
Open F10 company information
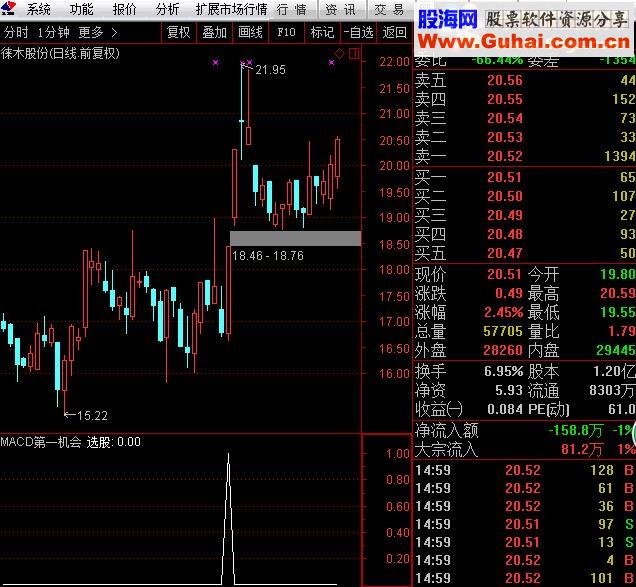pos(286,32)
